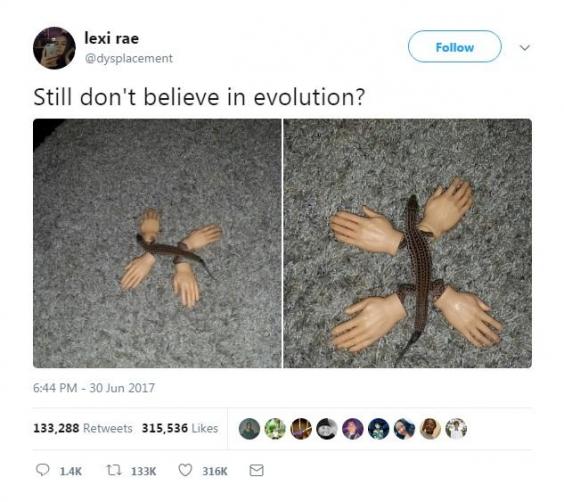Click the retweet arrows icon
The width and height of the screenshot is (564, 502).
click(114, 470)
